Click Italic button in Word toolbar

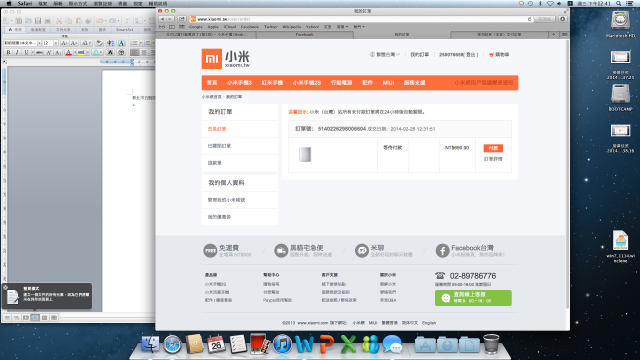pos(17,52)
